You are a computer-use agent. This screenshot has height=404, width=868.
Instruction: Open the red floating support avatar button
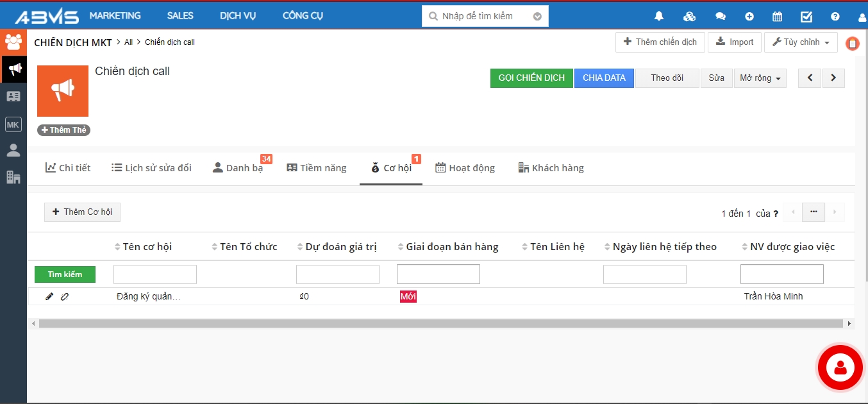pos(840,367)
